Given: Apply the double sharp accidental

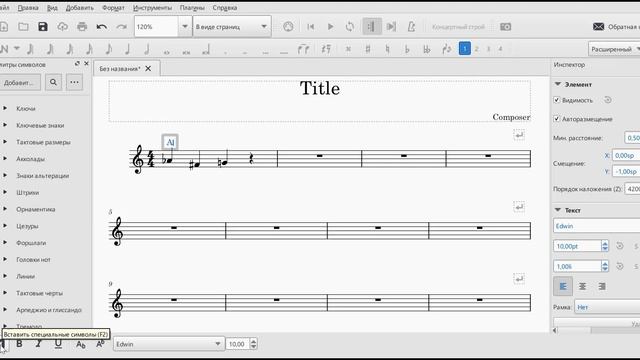Looking at the screenshot, I should [348, 49].
